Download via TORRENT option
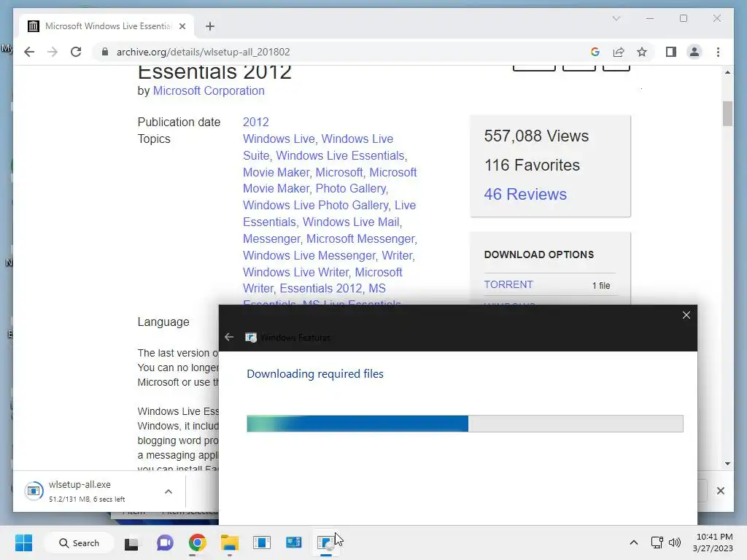 pos(508,284)
